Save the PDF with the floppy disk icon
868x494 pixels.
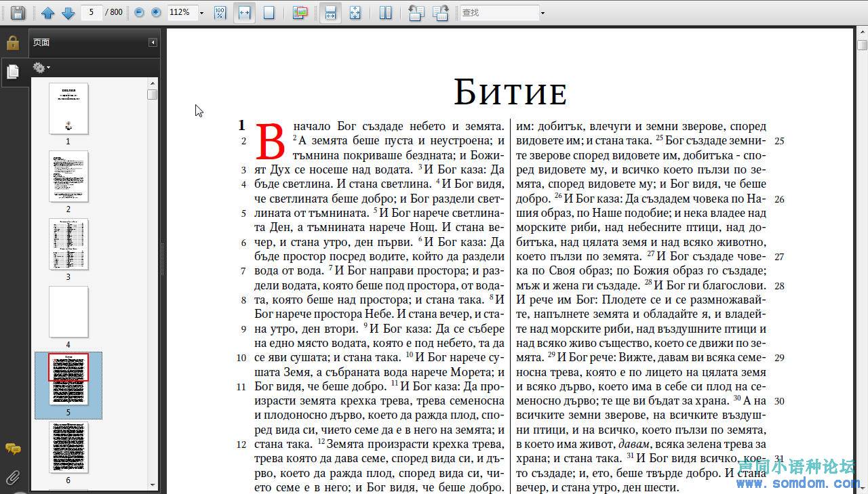coord(18,12)
